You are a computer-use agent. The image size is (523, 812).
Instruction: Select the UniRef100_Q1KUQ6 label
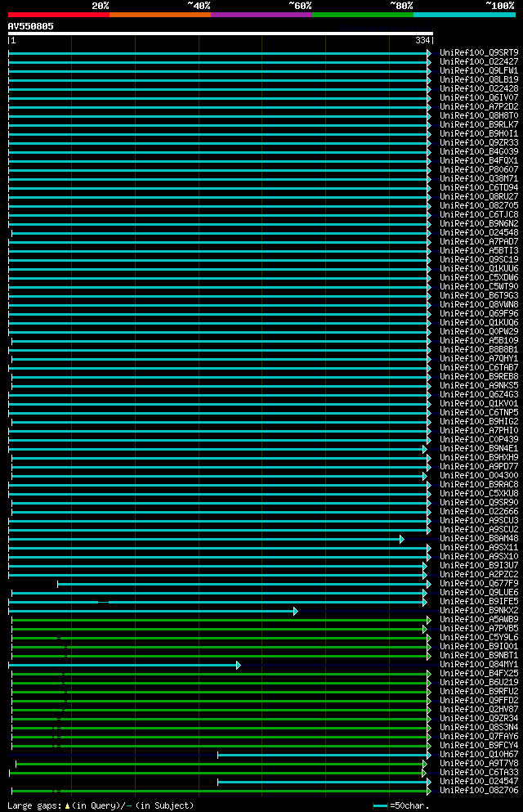coord(479,323)
